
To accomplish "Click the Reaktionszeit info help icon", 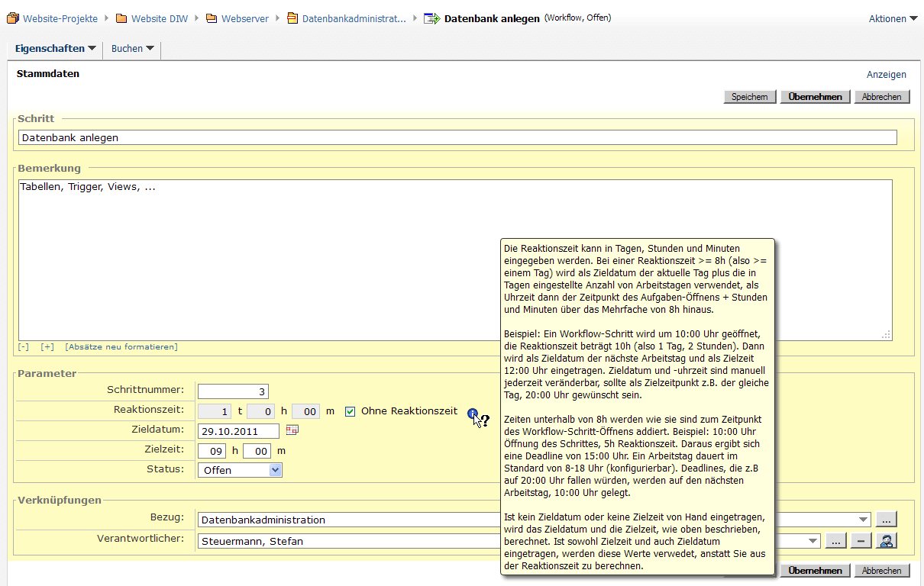I will coord(473,414).
